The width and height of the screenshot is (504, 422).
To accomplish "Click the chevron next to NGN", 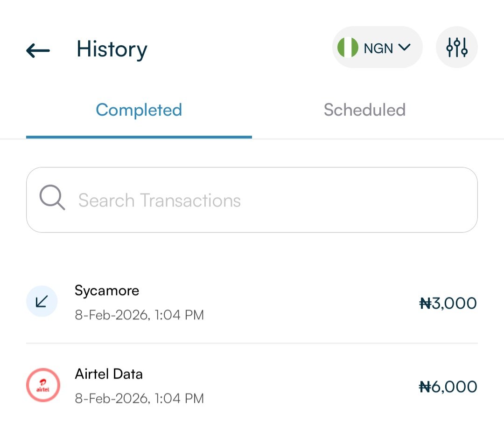I will pyautogui.click(x=404, y=47).
